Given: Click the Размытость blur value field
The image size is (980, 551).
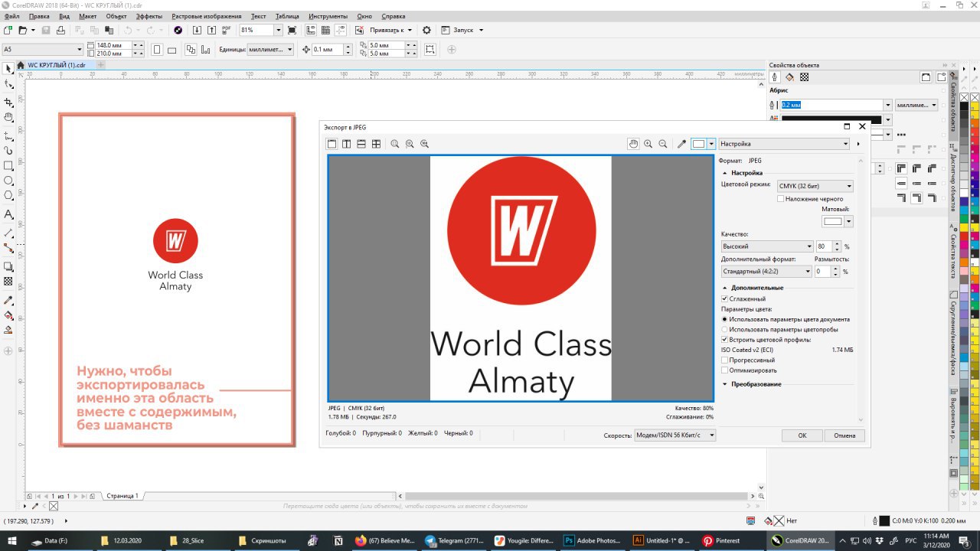Looking at the screenshot, I should [824, 272].
